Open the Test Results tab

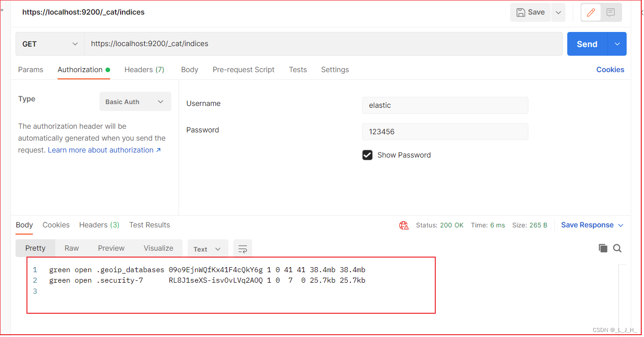[x=149, y=225]
